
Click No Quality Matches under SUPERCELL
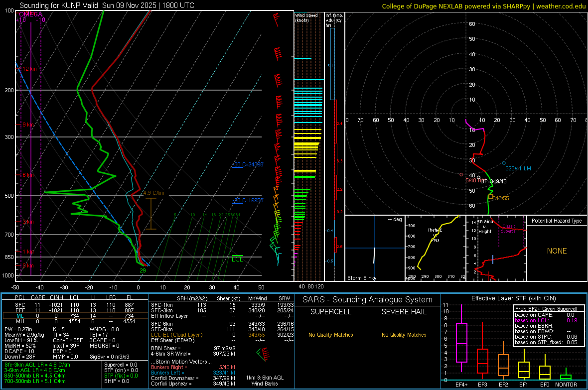click(331, 335)
